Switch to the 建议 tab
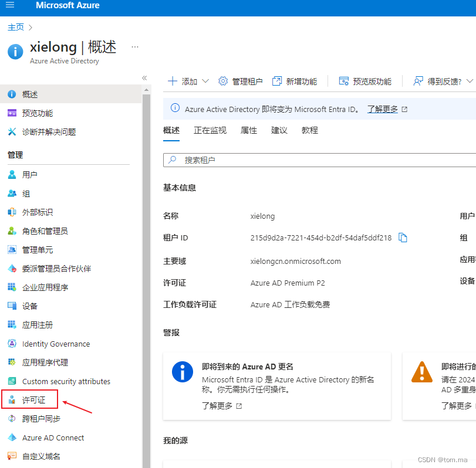 (279, 130)
